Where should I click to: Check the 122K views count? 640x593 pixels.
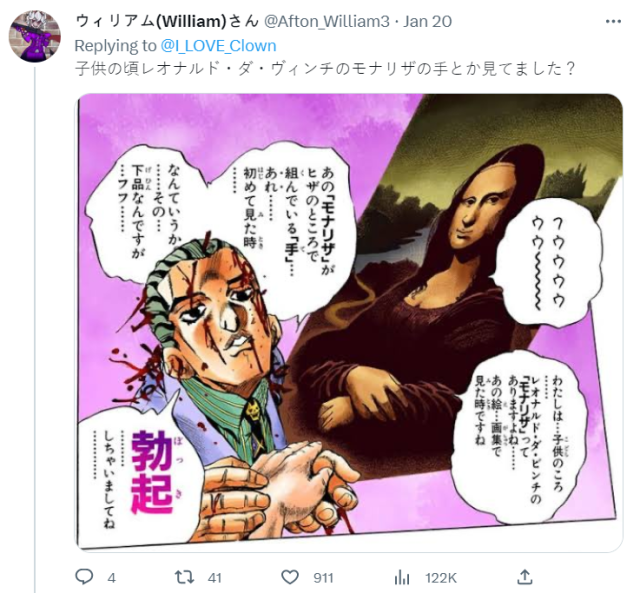441,578
